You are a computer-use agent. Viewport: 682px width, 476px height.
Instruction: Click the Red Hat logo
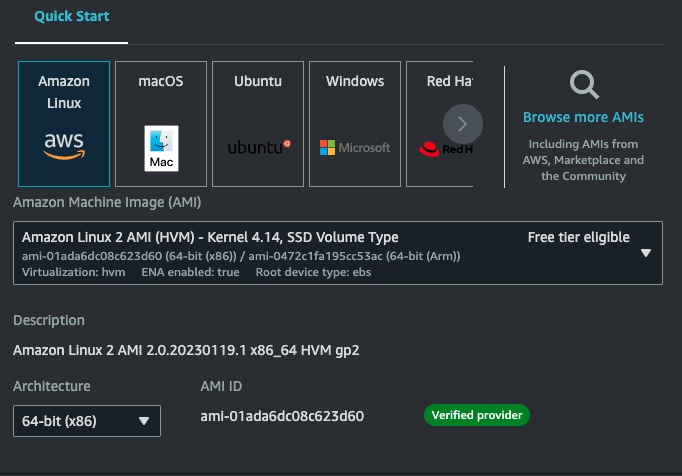point(438,149)
